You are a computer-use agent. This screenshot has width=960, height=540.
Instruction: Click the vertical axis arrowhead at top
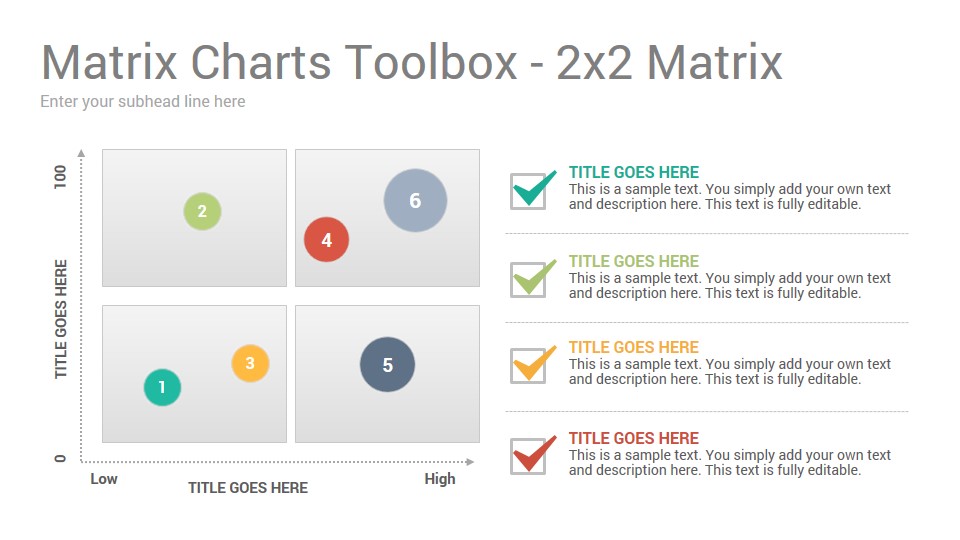click(81, 153)
